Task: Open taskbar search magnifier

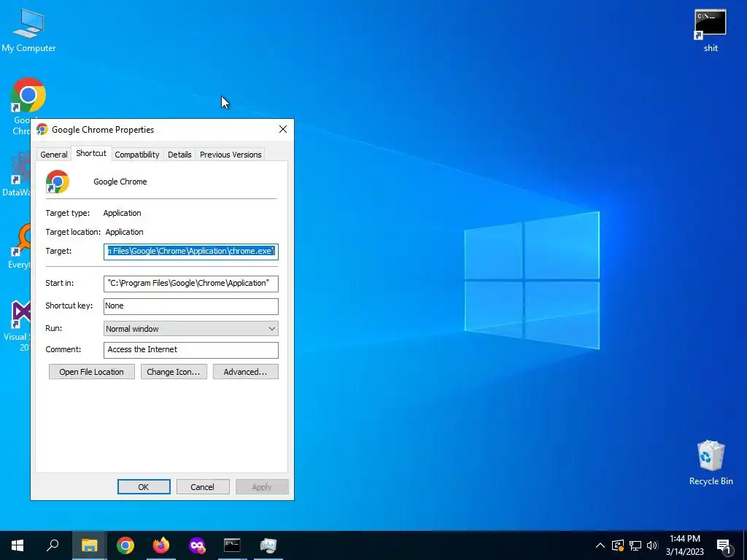Action: [53, 545]
